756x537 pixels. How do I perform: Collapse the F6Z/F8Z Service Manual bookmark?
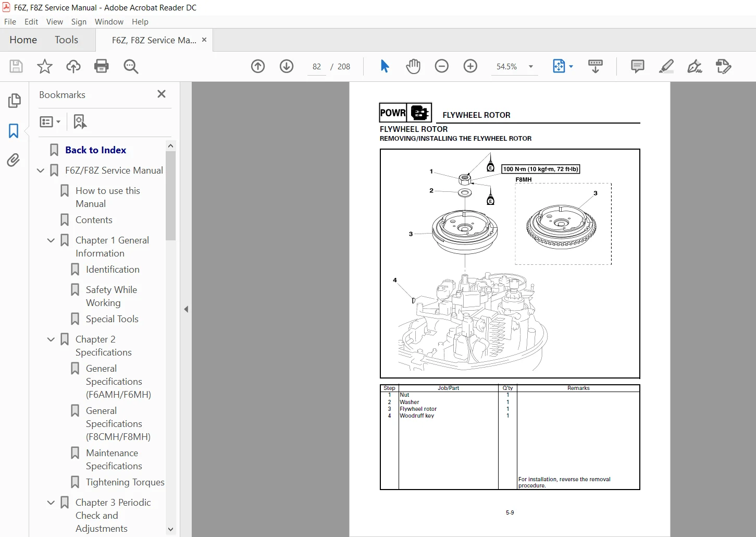[41, 170]
